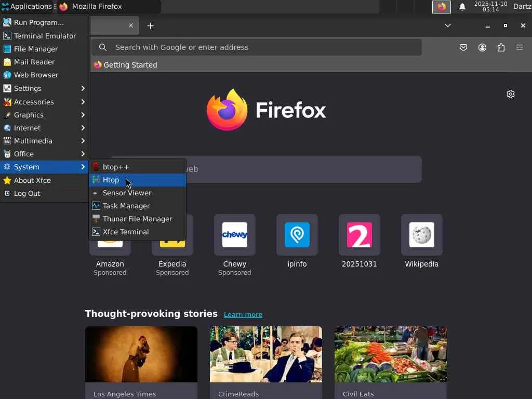Click the Applications panel button
This screenshot has width=532, height=399.
[27, 6]
